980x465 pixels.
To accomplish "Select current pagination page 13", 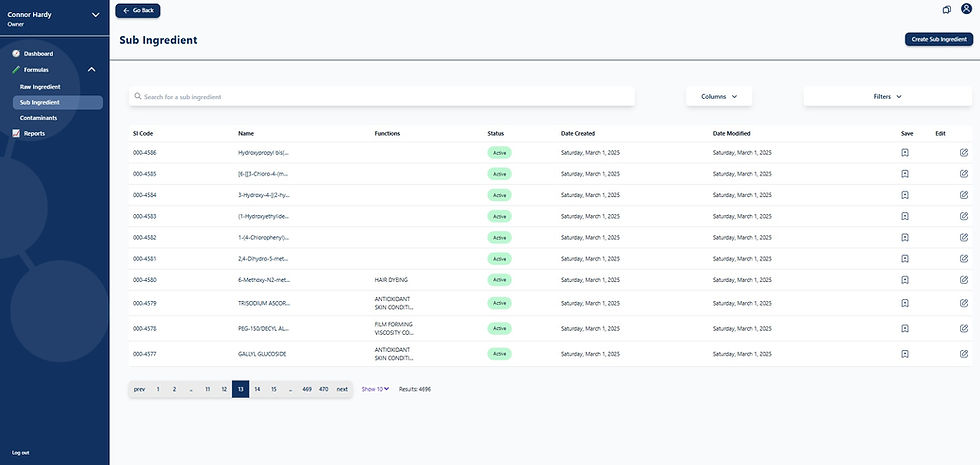I will (241, 389).
